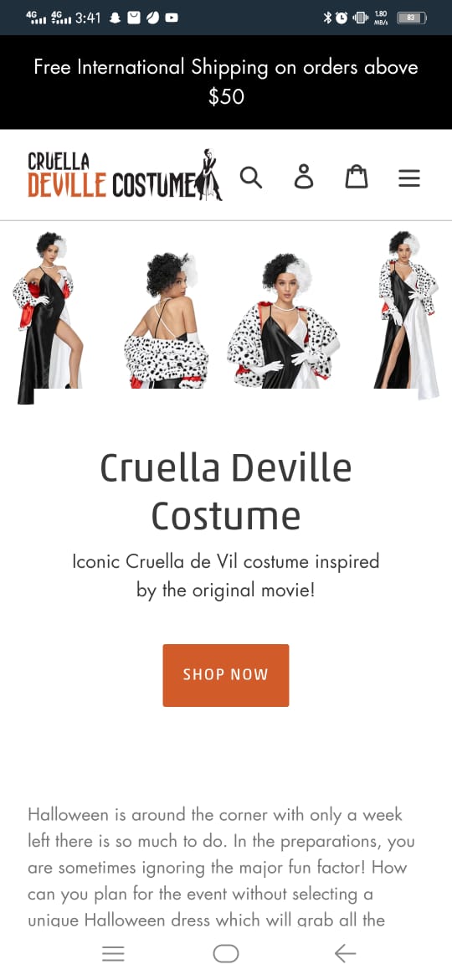Select the back-view costume photo

(x=164, y=320)
